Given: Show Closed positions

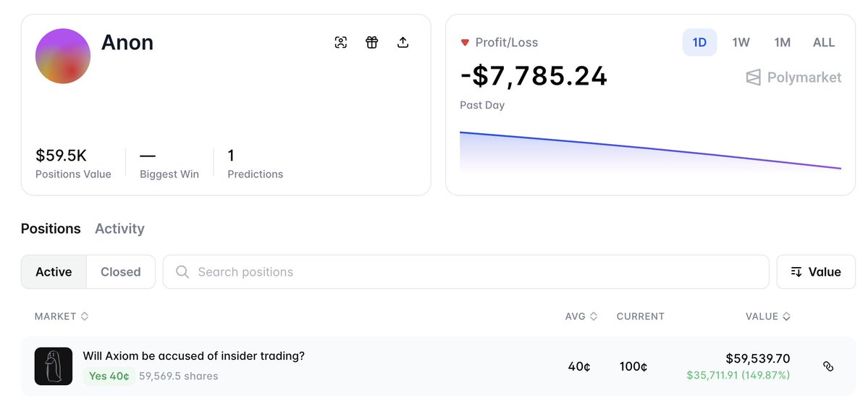Looking at the screenshot, I should (x=120, y=272).
